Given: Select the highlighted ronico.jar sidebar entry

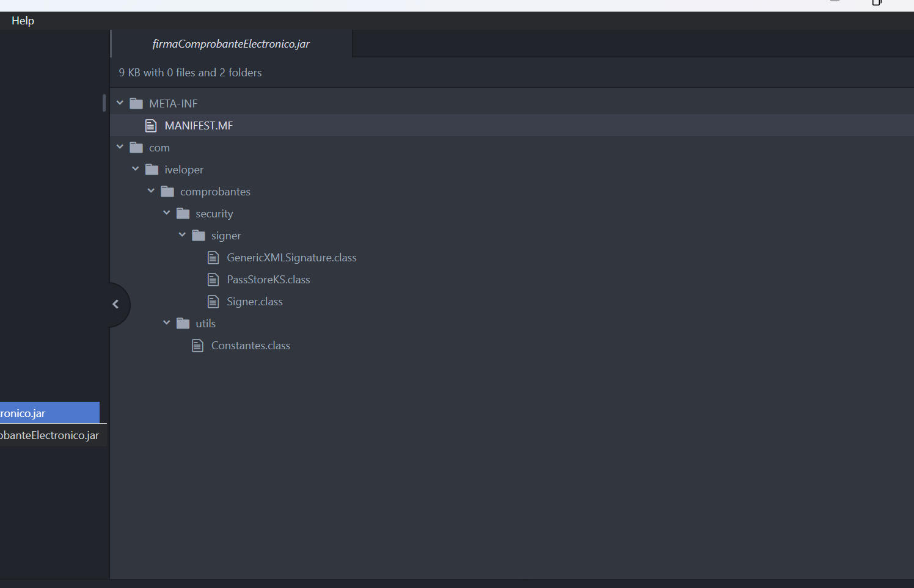Looking at the screenshot, I should (x=49, y=413).
